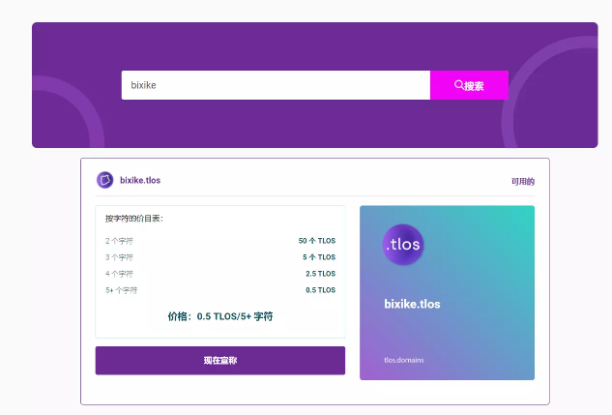Click the magnifier icon in search button

[459, 85]
